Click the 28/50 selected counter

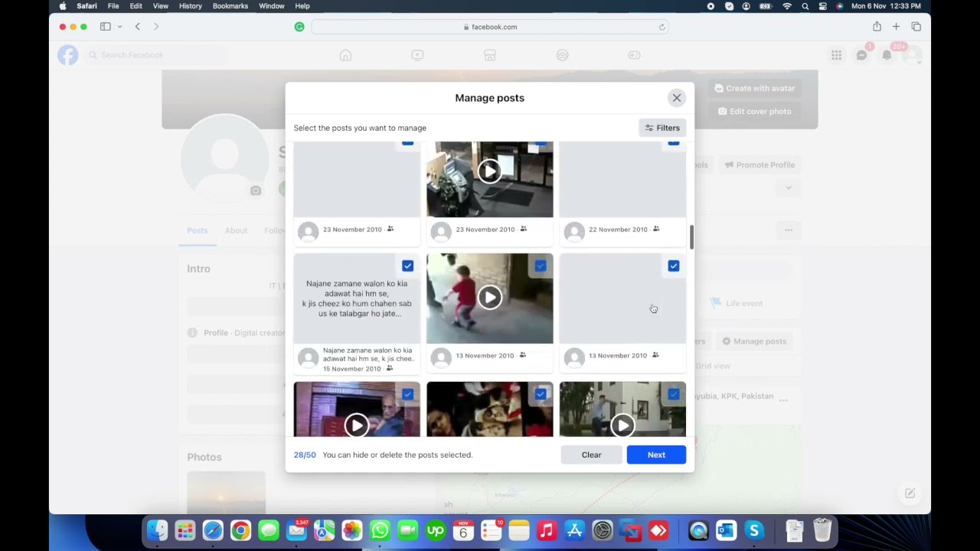click(305, 455)
